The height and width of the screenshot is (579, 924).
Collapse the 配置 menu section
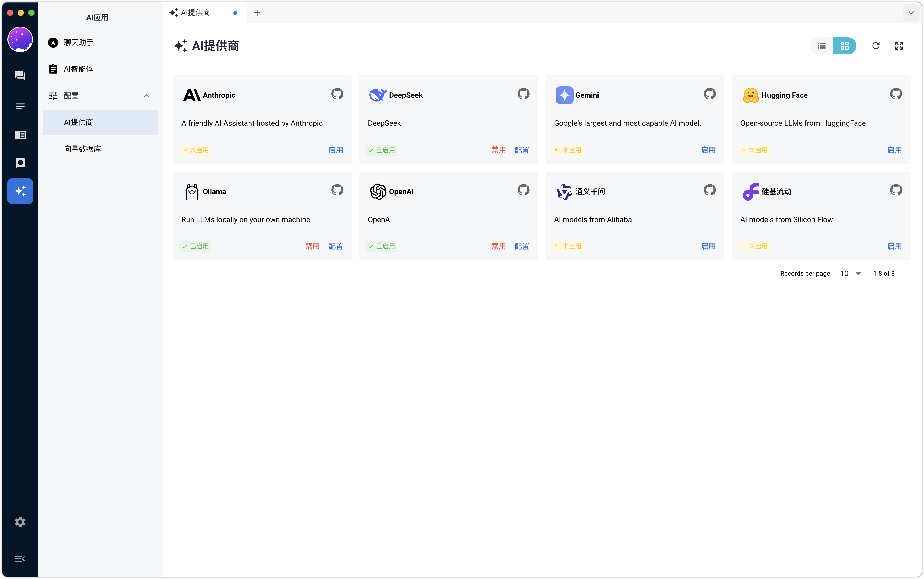(147, 96)
